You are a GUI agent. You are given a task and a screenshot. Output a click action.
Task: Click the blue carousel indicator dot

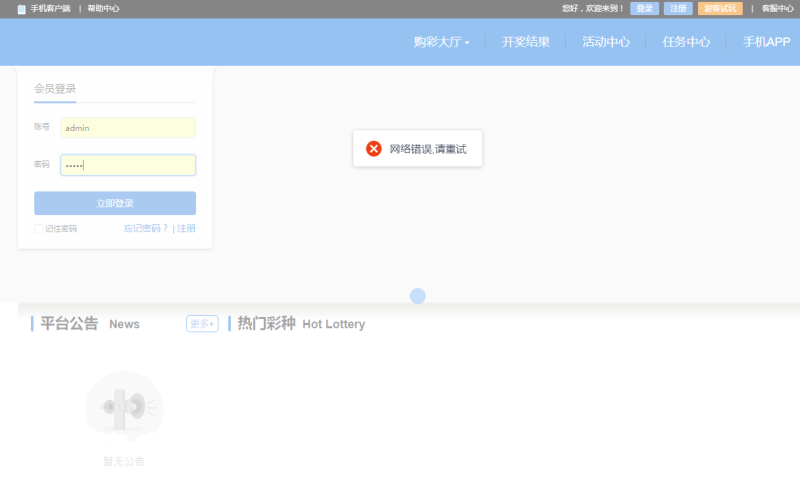(x=418, y=296)
